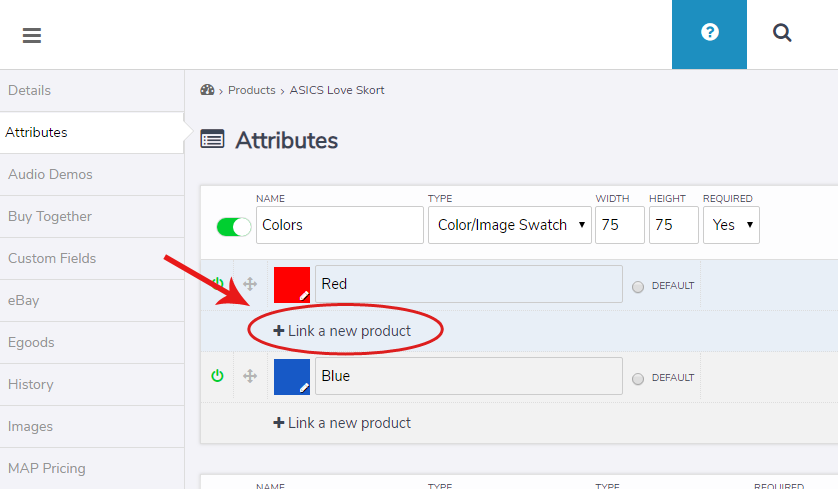Screen dimensions: 838x489
Task: Open the Required Yes dropdown
Action: point(731,225)
